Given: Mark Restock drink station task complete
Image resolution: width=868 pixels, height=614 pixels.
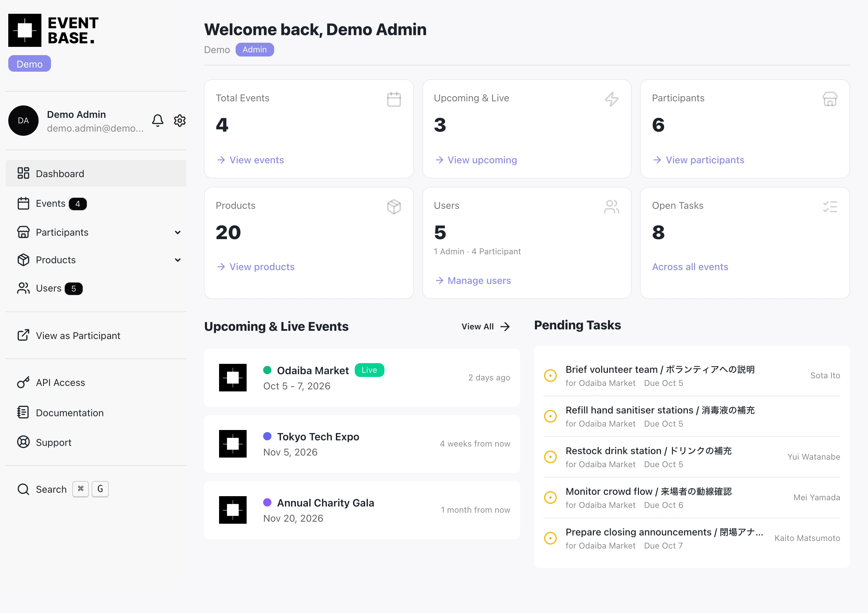Looking at the screenshot, I should point(550,457).
